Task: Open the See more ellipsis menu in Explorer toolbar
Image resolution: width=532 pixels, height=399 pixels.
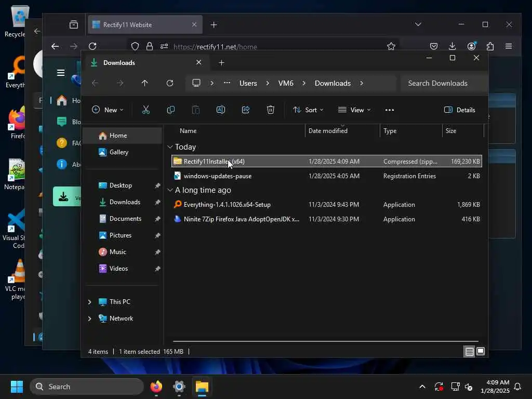Action: 390,110
